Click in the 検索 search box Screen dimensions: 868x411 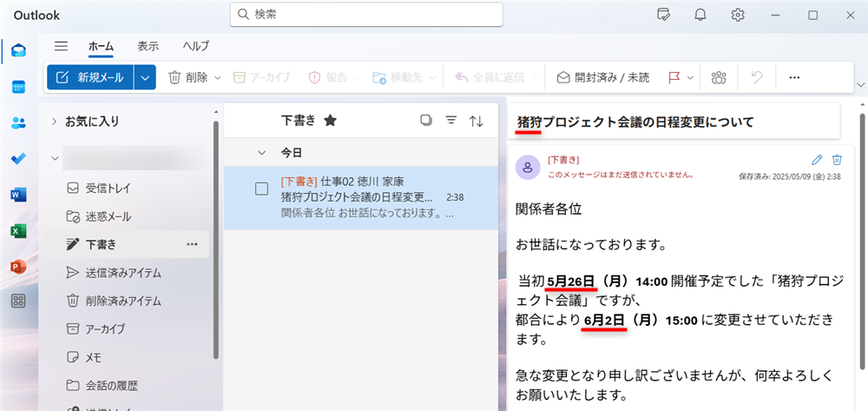[x=366, y=15]
